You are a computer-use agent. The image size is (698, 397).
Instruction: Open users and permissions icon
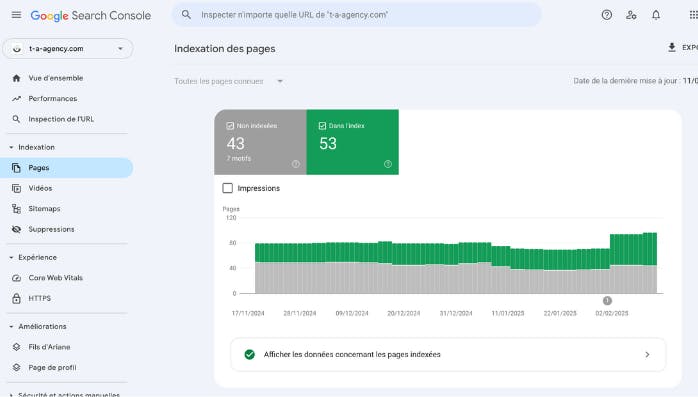pos(631,15)
